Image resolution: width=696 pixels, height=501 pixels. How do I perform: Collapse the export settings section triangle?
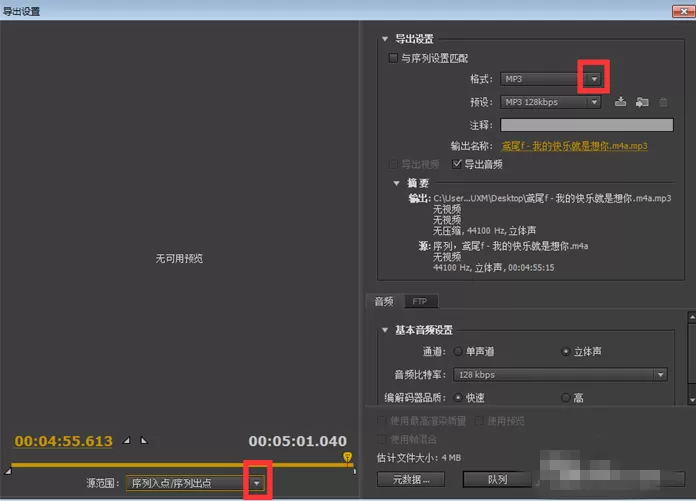pos(385,39)
